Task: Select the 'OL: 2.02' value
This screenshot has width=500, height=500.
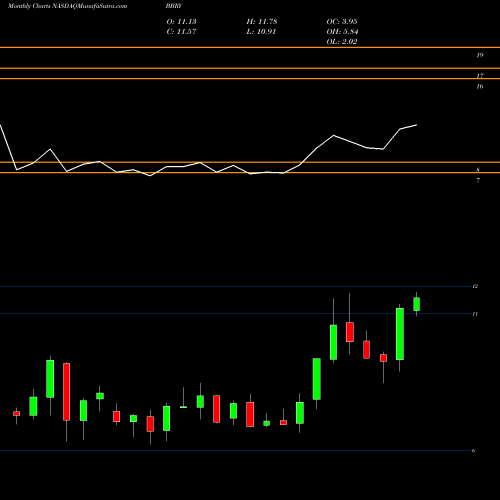Action: pyautogui.click(x=342, y=42)
